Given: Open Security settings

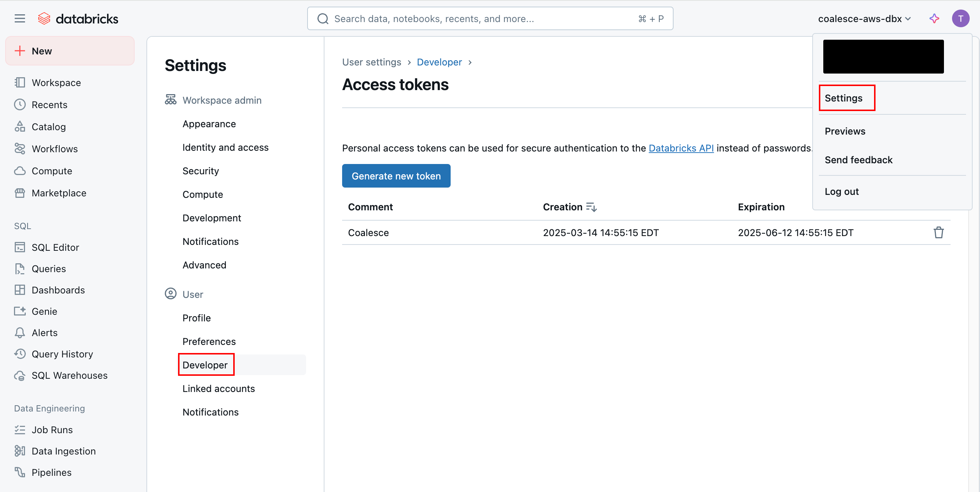Looking at the screenshot, I should (x=200, y=171).
